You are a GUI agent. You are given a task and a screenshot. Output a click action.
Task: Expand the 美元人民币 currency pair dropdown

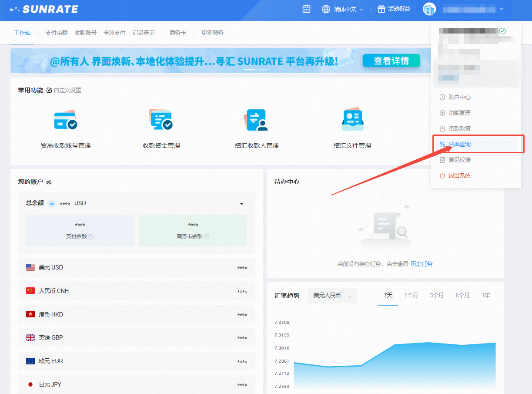coord(332,296)
